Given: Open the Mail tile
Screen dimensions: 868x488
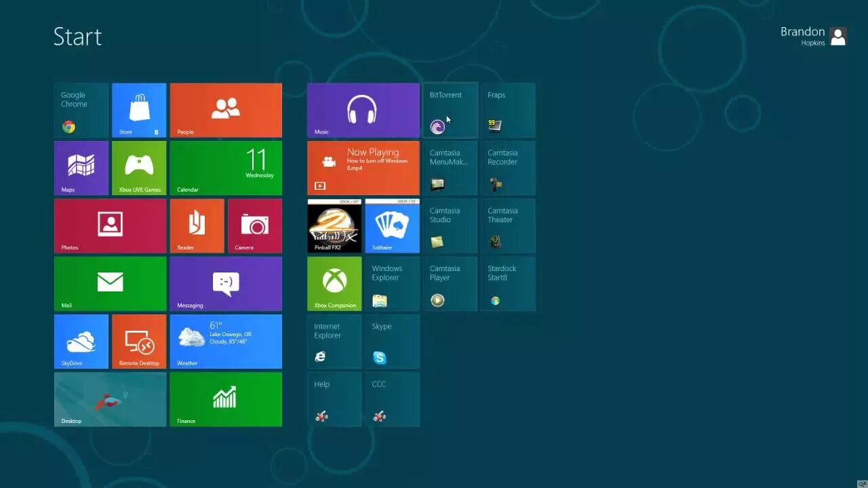Looking at the screenshot, I should [x=110, y=284].
